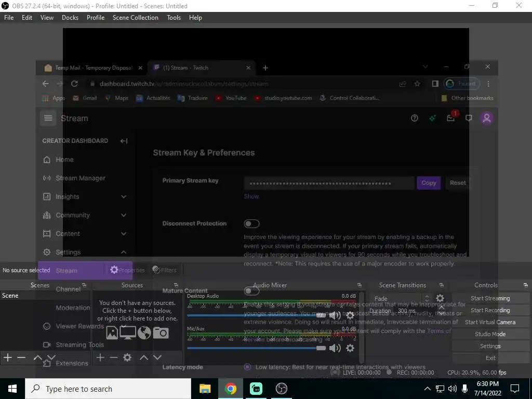Open the Fade transition dropdown

pos(401,299)
